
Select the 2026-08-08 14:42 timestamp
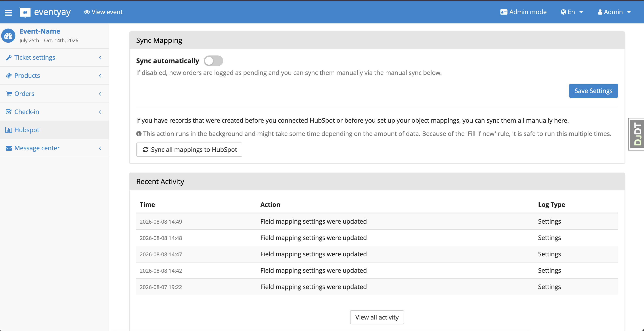(x=161, y=270)
